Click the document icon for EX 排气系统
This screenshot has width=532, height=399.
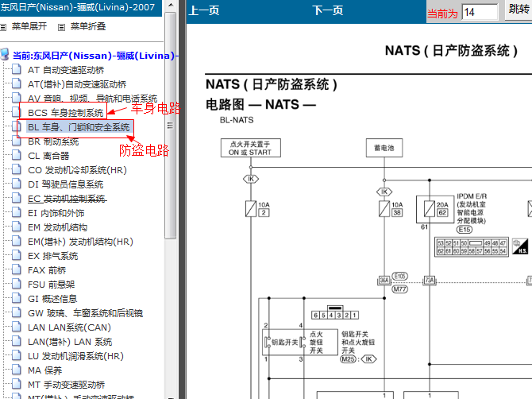[17, 255]
